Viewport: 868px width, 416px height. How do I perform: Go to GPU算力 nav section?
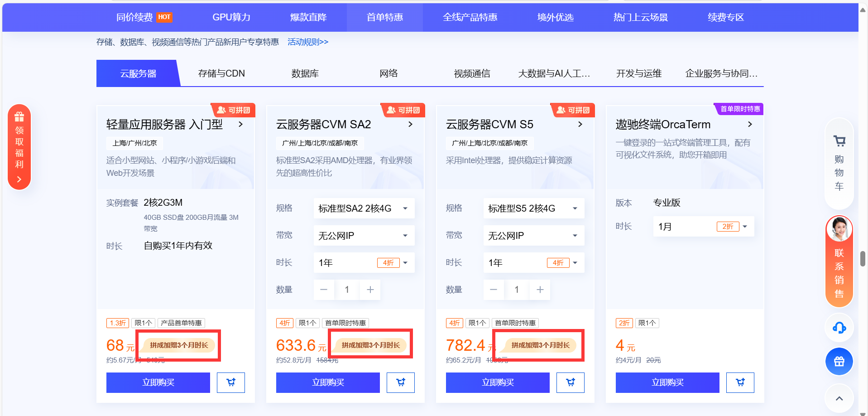(231, 17)
